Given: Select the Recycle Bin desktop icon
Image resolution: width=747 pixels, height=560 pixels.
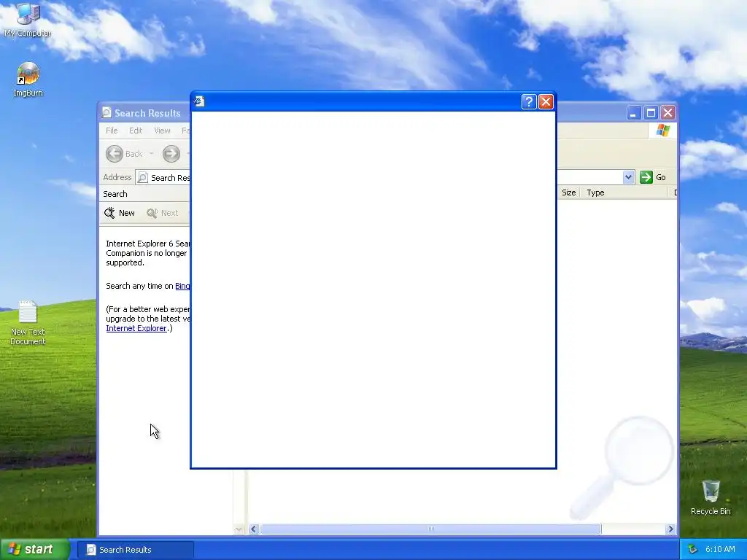Looking at the screenshot, I should point(711,497).
